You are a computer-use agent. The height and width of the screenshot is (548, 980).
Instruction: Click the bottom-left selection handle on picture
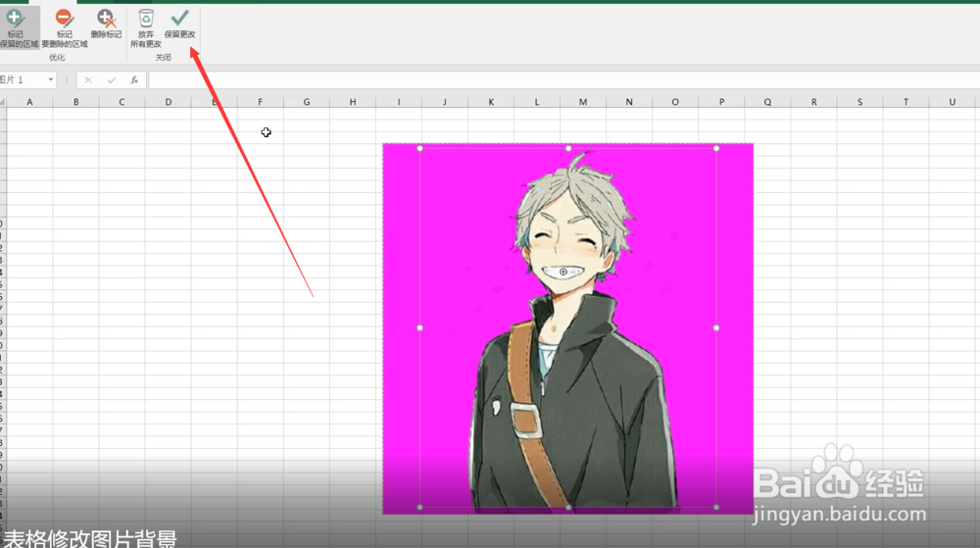click(x=420, y=508)
